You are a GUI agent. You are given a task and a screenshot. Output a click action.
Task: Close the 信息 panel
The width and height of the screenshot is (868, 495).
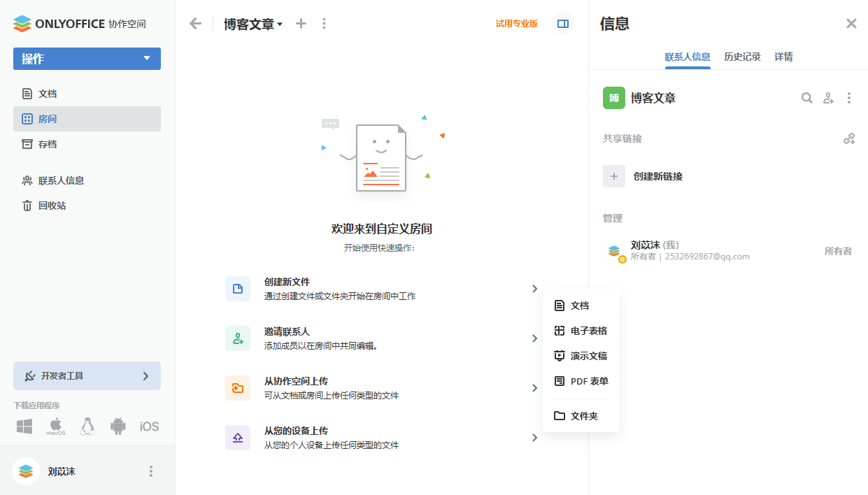pos(851,24)
